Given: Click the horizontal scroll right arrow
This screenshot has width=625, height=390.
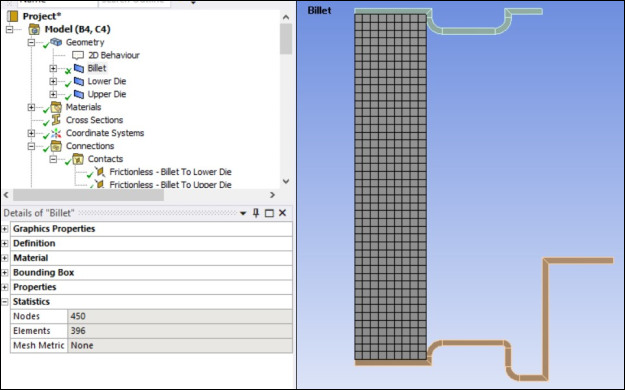Looking at the screenshot, I should [272, 195].
